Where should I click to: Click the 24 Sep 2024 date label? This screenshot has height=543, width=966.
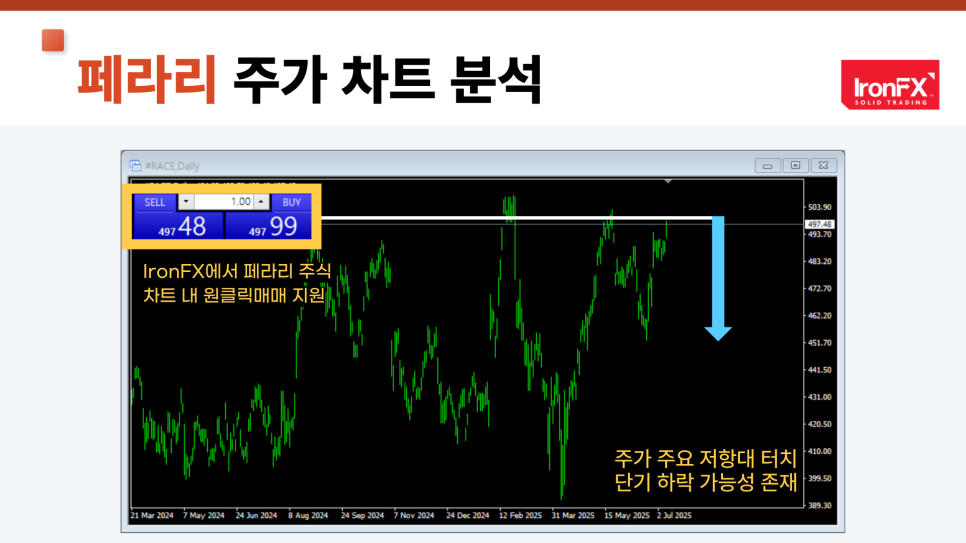362,515
